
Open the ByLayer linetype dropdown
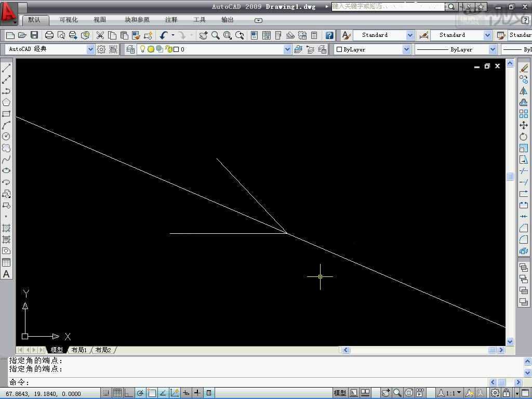[x=493, y=49]
